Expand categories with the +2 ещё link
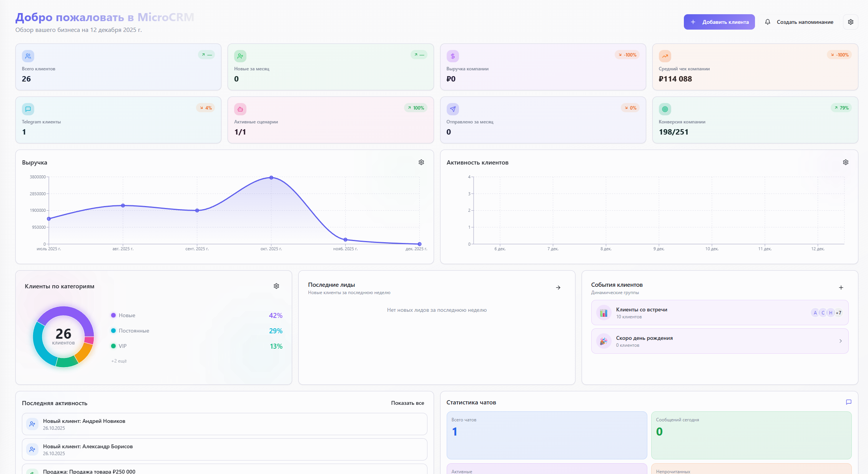868x474 pixels. click(118, 361)
